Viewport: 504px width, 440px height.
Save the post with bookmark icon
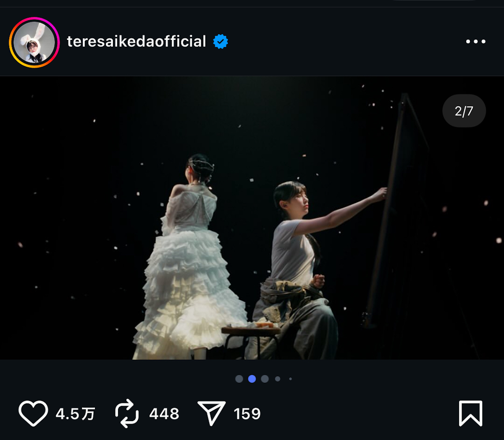pos(470,414)
